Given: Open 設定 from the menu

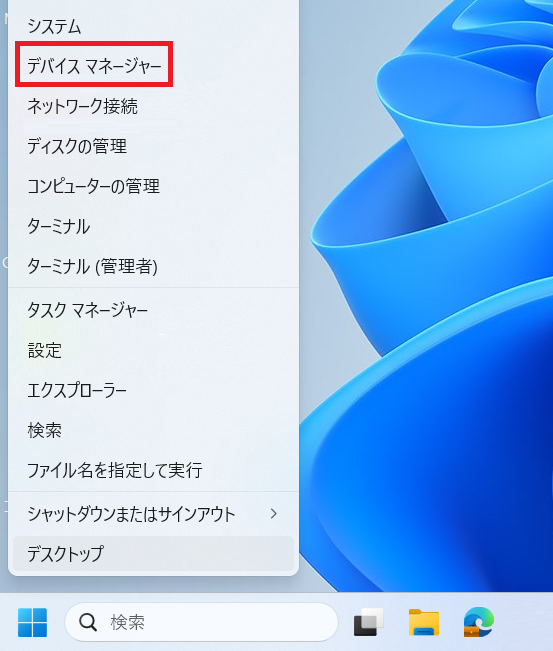Looking at the screenshot, I should pos(153,350).
